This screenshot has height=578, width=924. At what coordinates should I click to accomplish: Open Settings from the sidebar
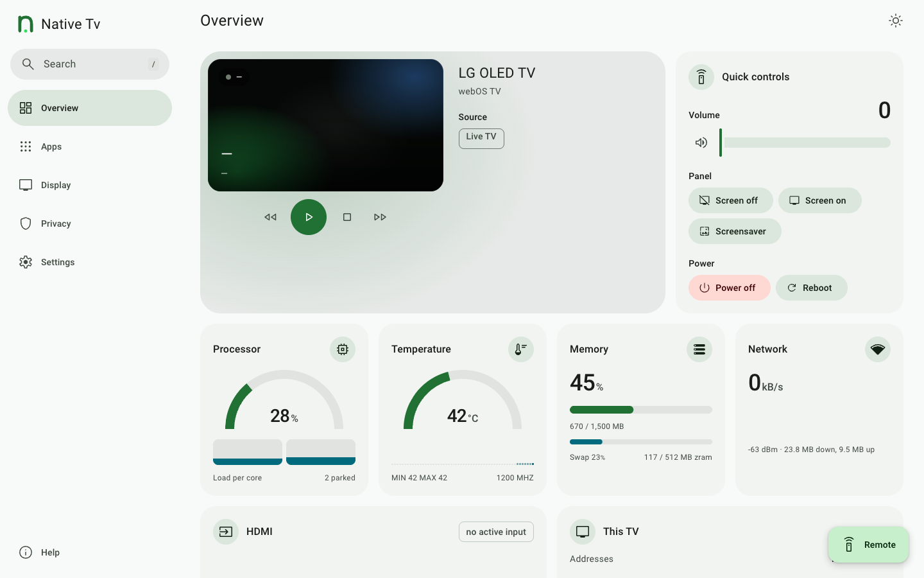(x=90, y=262)
